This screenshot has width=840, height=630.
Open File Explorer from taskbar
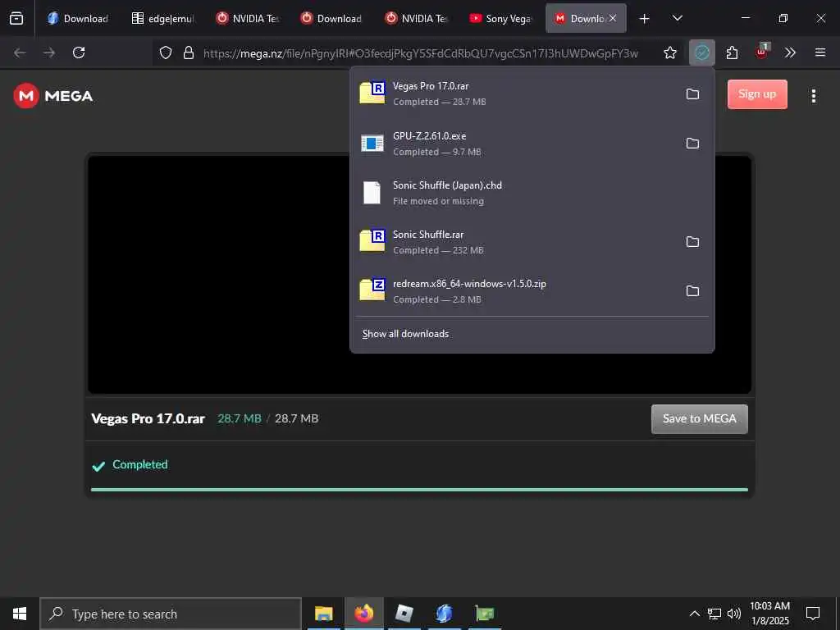point(323,614)
